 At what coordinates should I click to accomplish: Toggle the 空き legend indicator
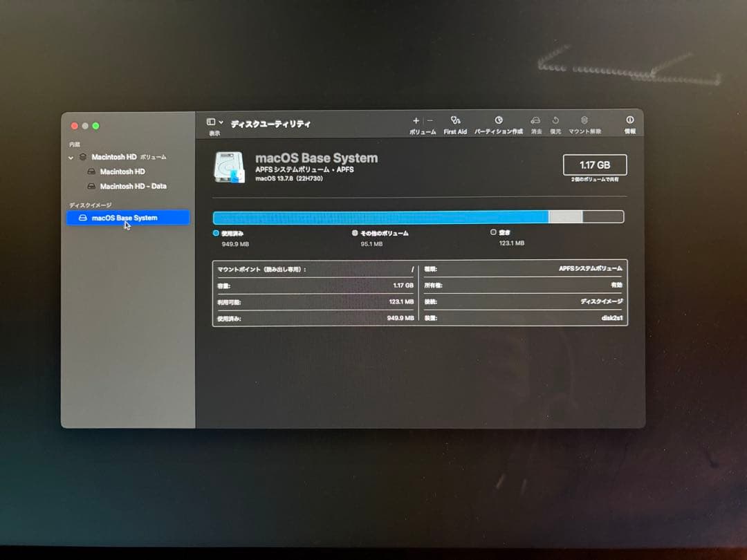coord(494,233)
